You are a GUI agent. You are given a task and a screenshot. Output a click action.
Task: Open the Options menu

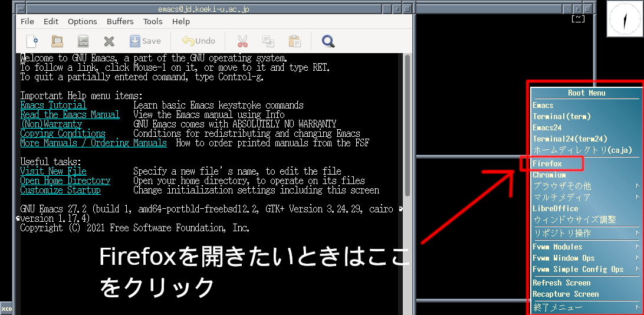pyautogui.click(x=82, y=21)
